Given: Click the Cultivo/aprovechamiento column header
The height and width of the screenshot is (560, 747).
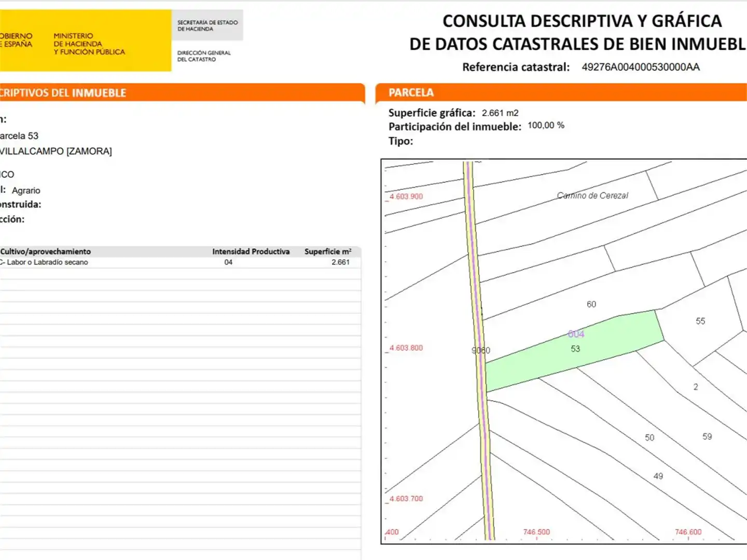Looking at the screenshot, I should click(46, 251).
